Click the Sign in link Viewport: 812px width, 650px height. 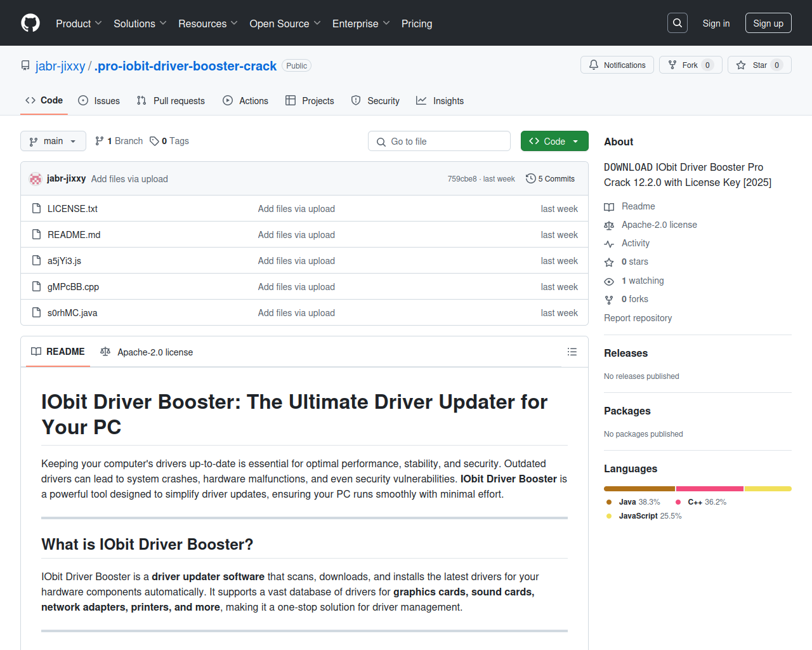tap(716, 23)
